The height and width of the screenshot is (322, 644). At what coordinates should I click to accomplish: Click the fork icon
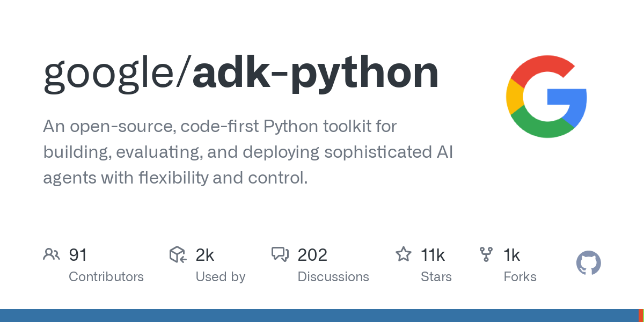[x=486, y=254]
